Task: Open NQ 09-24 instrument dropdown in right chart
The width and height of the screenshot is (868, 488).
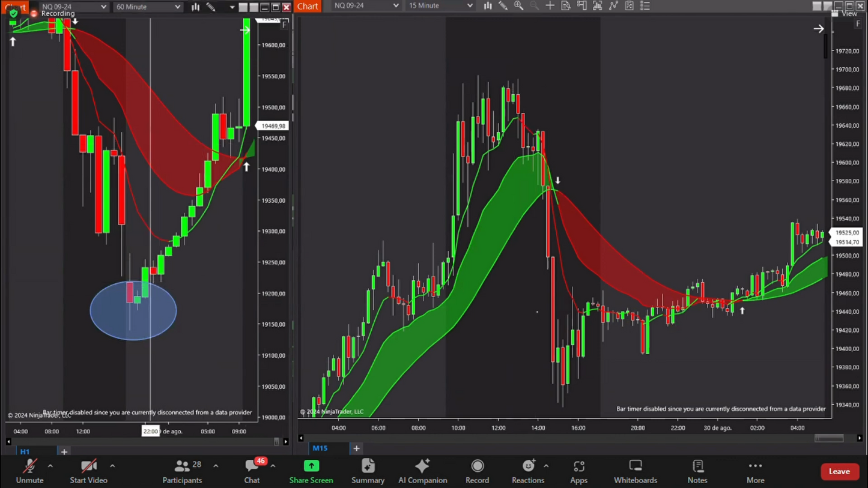Action: coord(366,5)
